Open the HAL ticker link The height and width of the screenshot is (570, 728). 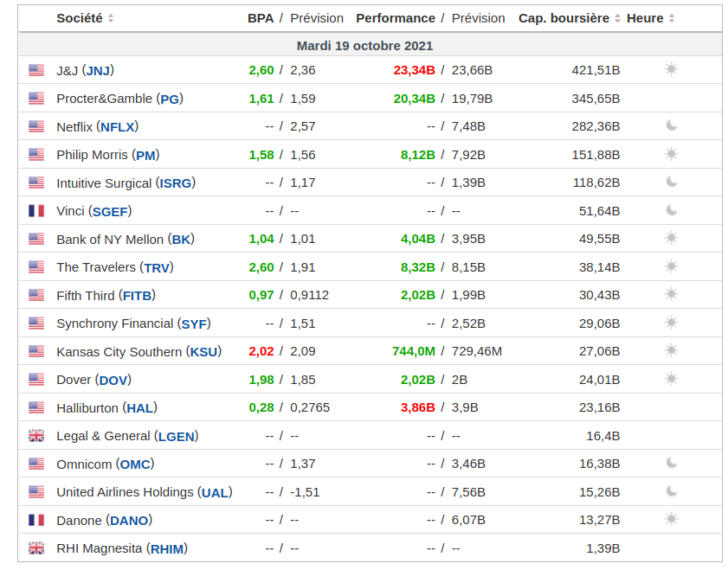click(139, 407)
